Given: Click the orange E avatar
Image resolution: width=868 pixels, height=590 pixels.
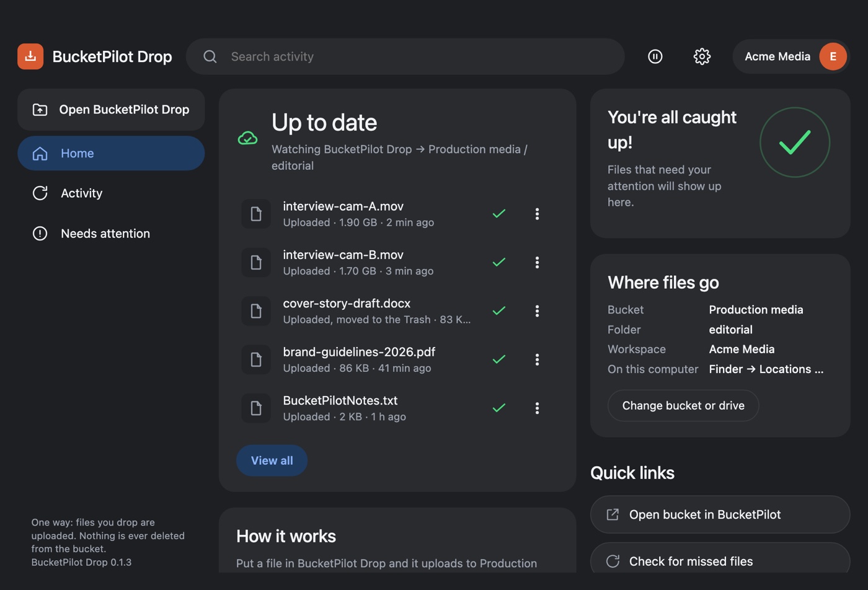Looking at the screenshot, I should pos(833,56).
